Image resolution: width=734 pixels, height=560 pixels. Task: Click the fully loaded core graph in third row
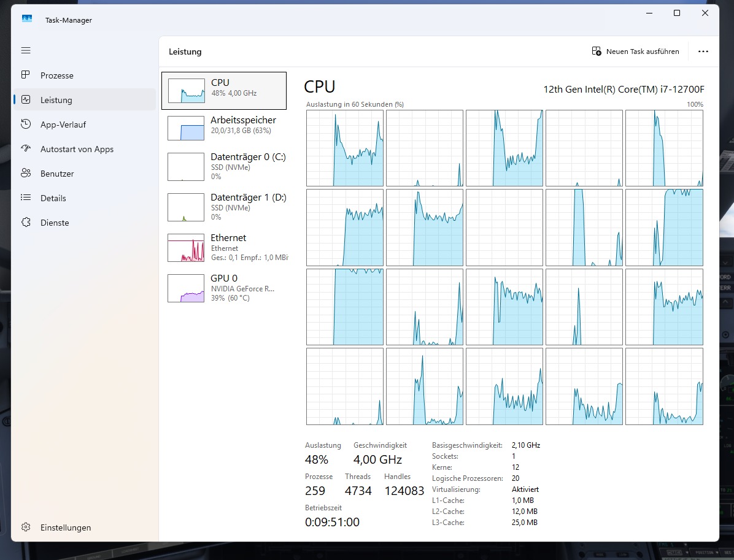tap(345, 307)
